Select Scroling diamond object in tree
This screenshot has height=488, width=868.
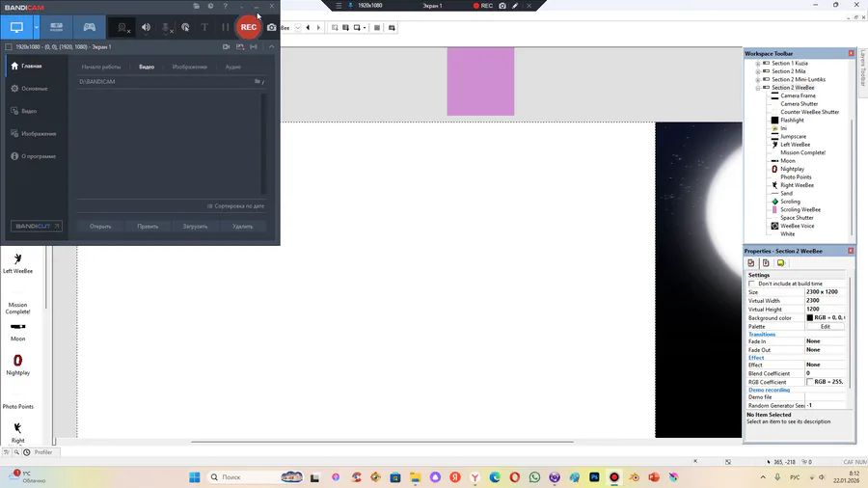(x=790, y=202)
